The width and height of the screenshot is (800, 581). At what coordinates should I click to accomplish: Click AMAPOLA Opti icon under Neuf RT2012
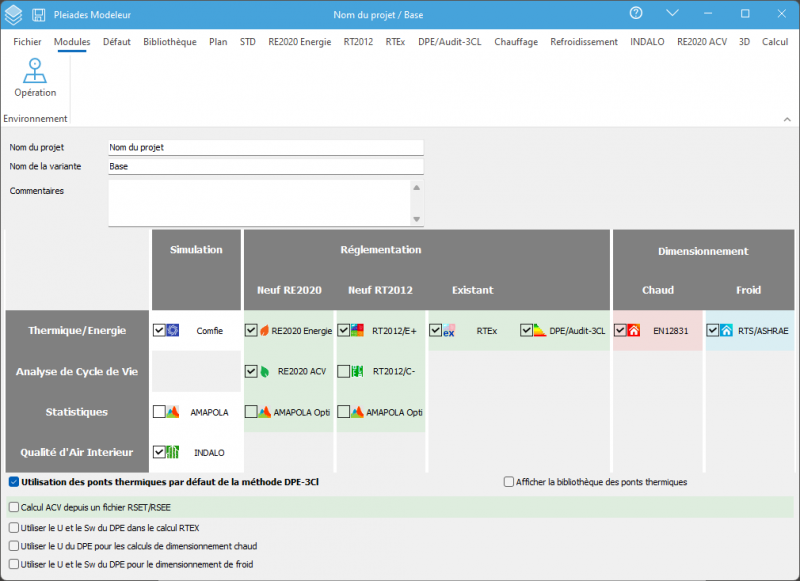(357, 412)
